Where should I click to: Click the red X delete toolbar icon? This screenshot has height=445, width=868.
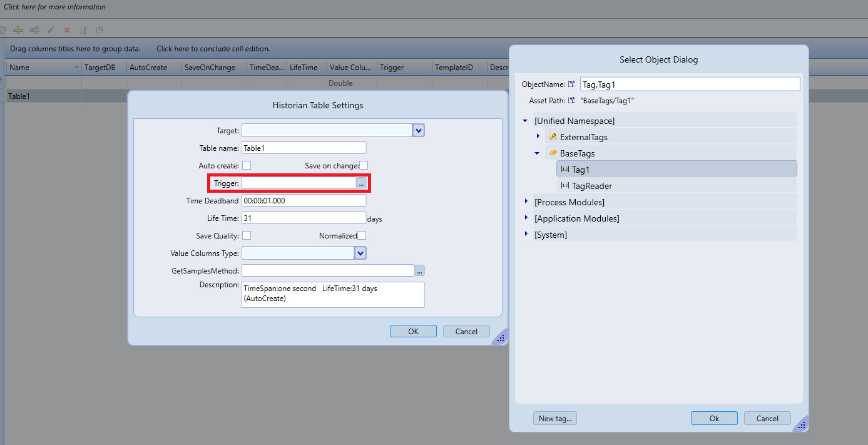pyautogui.click(x=67, y=30)
